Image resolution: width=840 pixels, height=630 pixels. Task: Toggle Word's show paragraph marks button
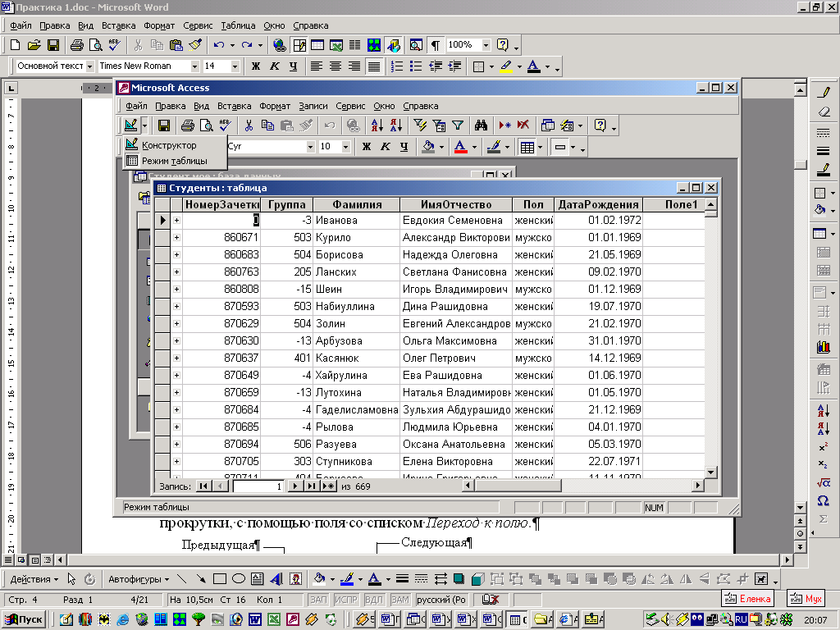(x=436, y=45)
